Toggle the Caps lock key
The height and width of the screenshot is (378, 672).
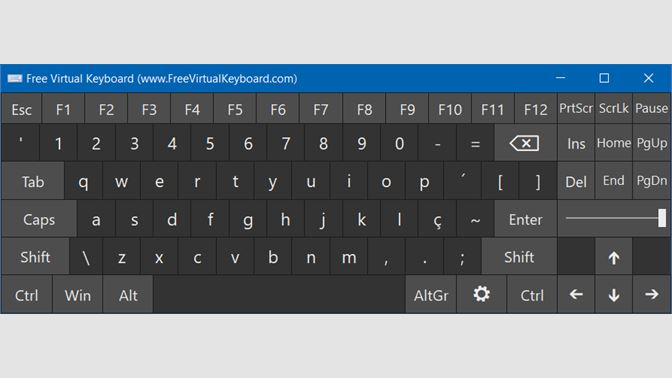click(39, 219)
